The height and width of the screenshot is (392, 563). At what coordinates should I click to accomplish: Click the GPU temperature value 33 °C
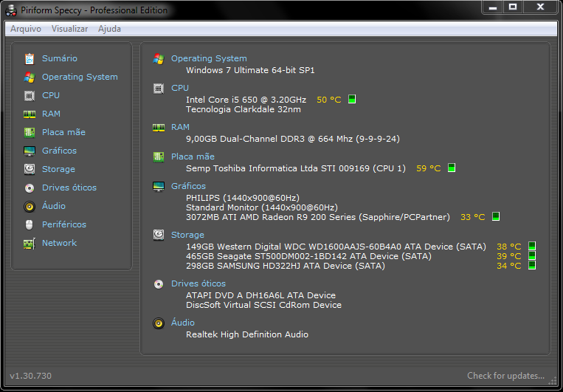click(x=472, y=217)
